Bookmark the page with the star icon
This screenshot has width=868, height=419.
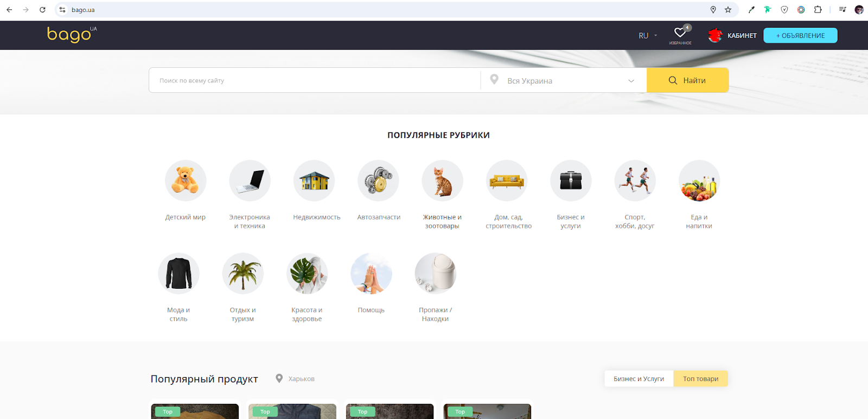coord(728,10)
